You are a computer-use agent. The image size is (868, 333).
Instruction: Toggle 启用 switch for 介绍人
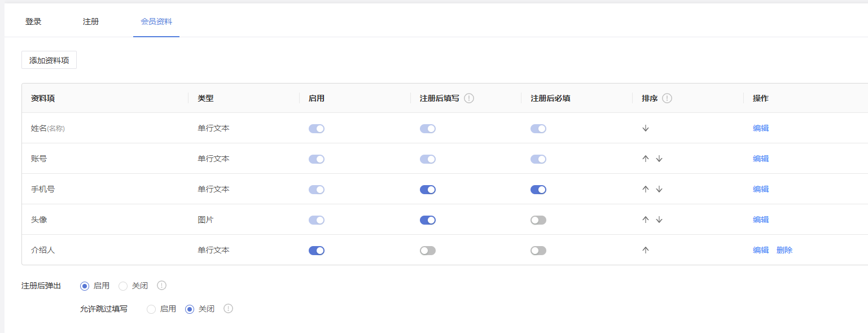317,251
